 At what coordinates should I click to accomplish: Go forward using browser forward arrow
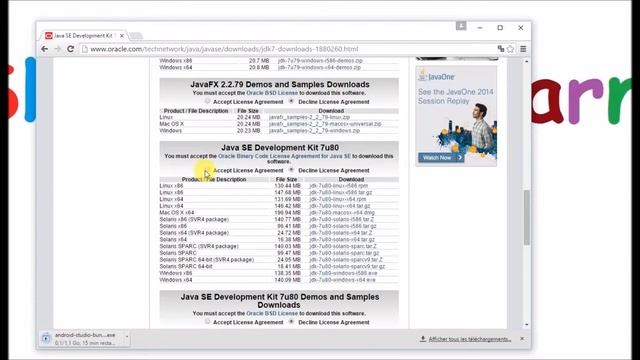click(x=58, y=49)
